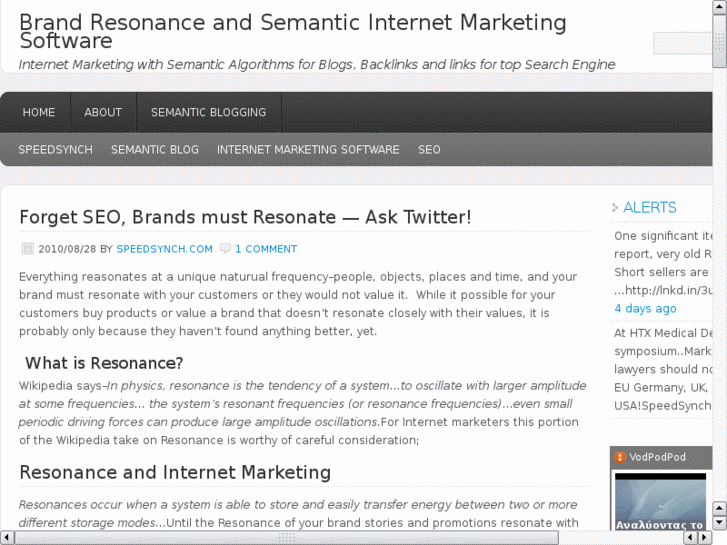Go to SEMANTIC BLOGGING in navigation
The image size is (727, 545).
[208, 113]
